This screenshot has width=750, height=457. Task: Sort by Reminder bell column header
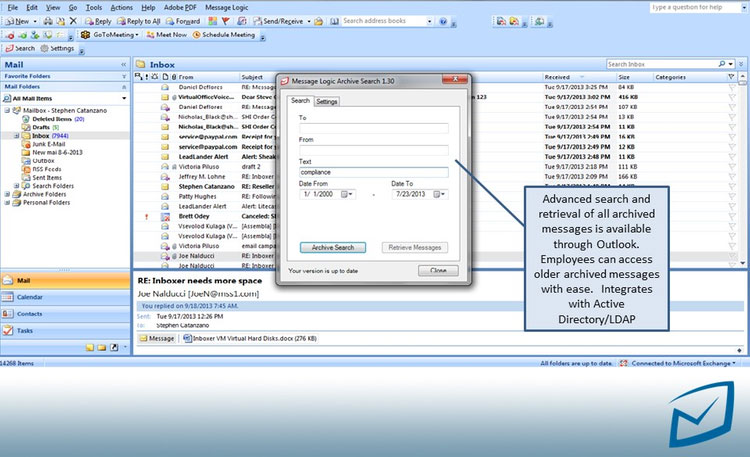[x=154, y=77]
